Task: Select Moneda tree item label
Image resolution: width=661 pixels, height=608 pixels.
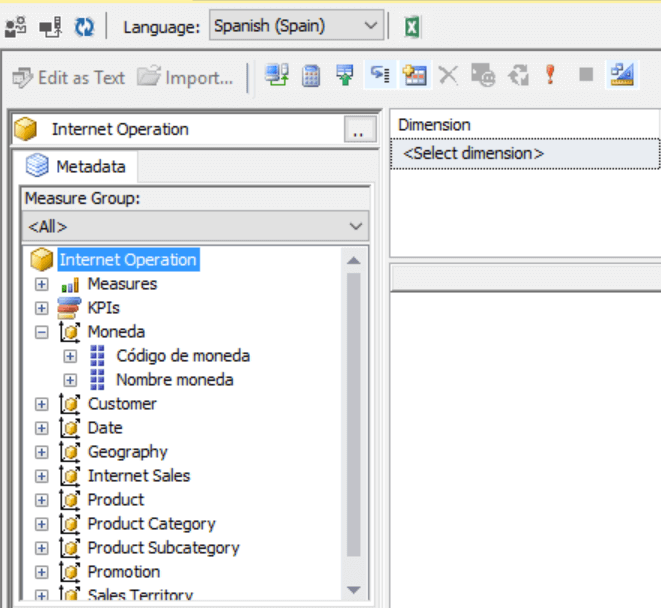Action: [x=116, y=332]
